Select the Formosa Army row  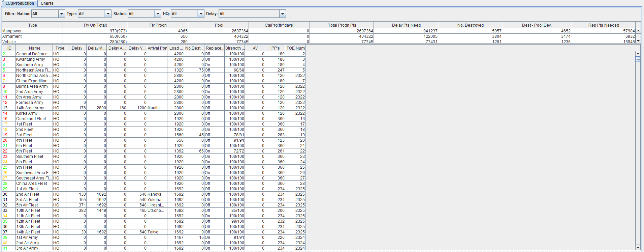(x=154, y=103)
